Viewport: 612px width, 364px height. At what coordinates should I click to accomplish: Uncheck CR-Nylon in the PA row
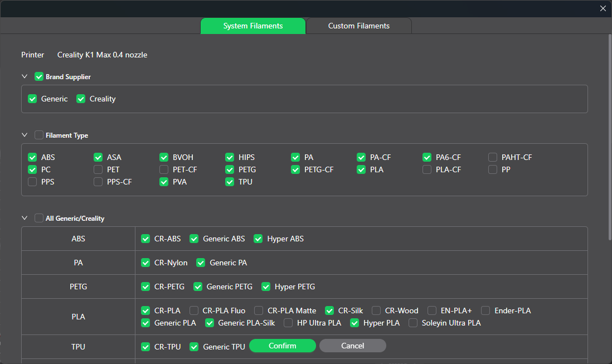point(145,263)
